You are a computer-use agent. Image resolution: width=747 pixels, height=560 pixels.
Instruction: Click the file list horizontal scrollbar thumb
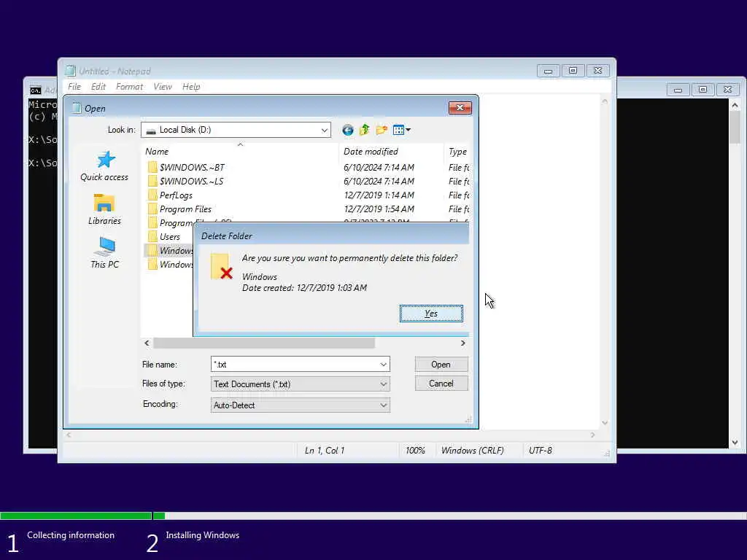(264, 343)
